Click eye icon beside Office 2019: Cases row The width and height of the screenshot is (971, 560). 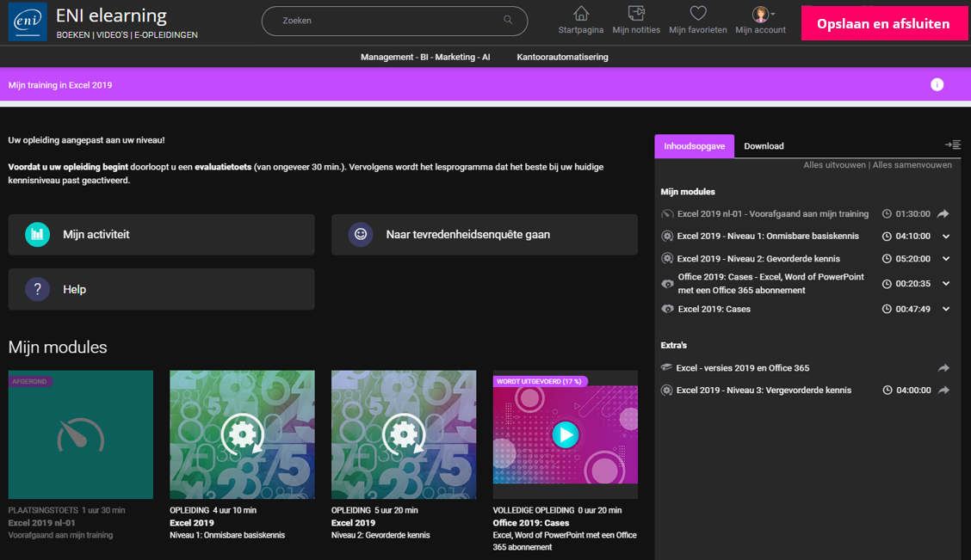tap(667, 283)
